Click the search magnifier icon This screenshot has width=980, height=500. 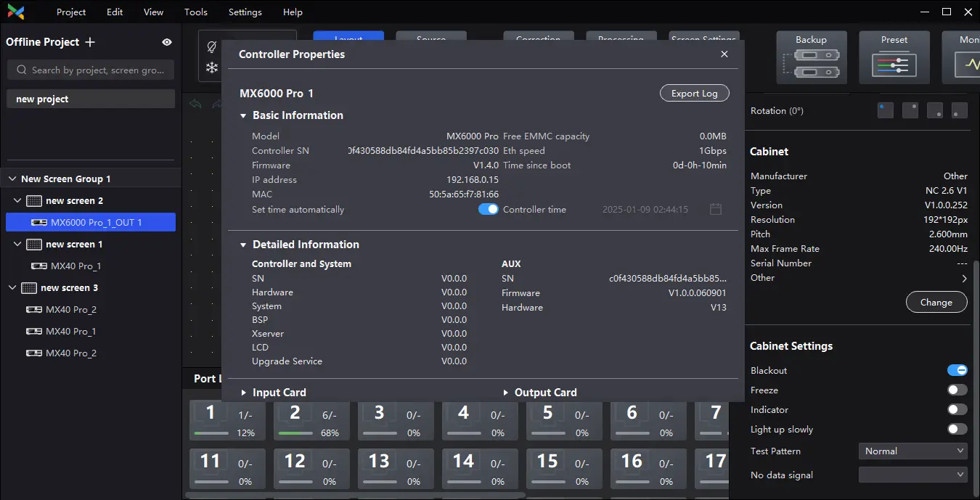point(20,70)
